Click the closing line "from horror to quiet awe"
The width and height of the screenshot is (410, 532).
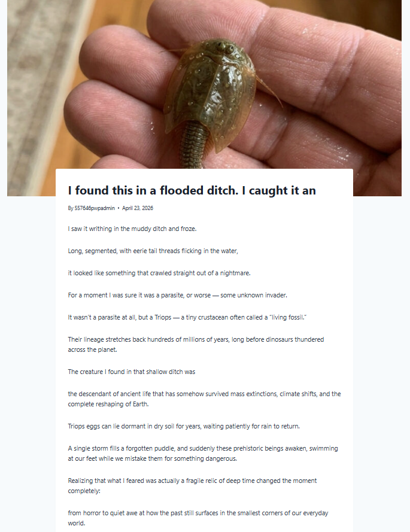point(198,518)
